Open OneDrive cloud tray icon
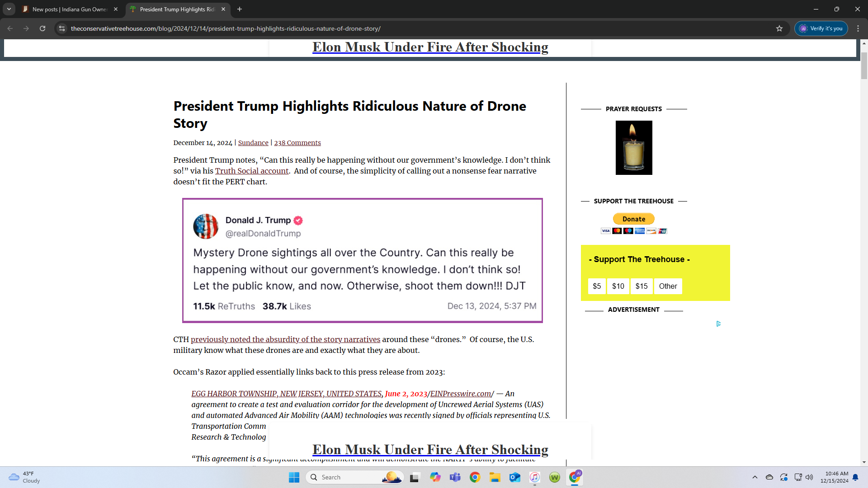The width and height of the screenshot is (868, 488). tap(769, 477)
